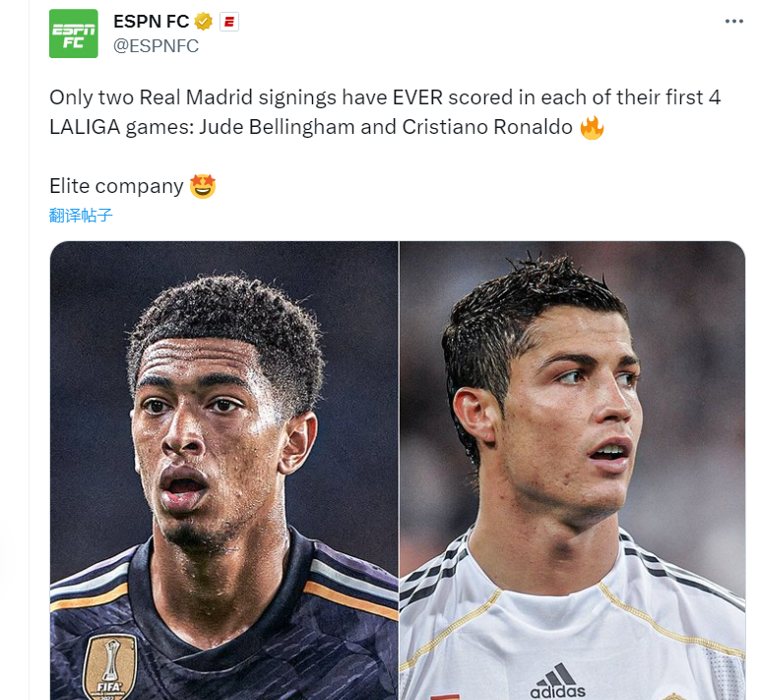Open the right photo of player in white jersey

572,471
